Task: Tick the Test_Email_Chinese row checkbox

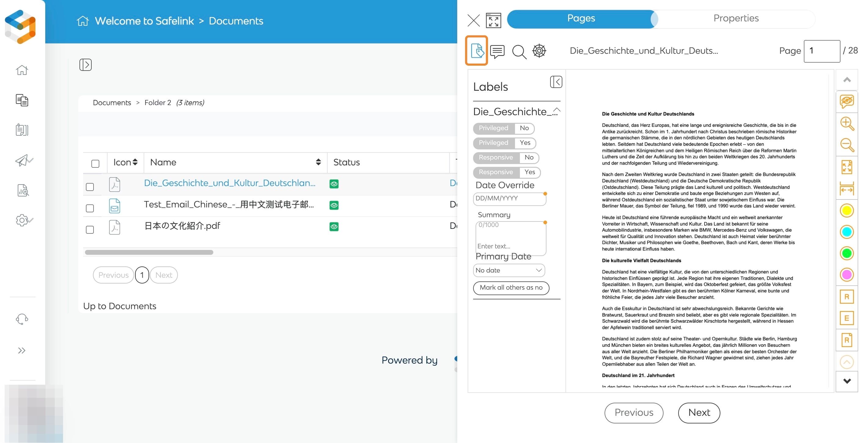Action: [90, 208]
